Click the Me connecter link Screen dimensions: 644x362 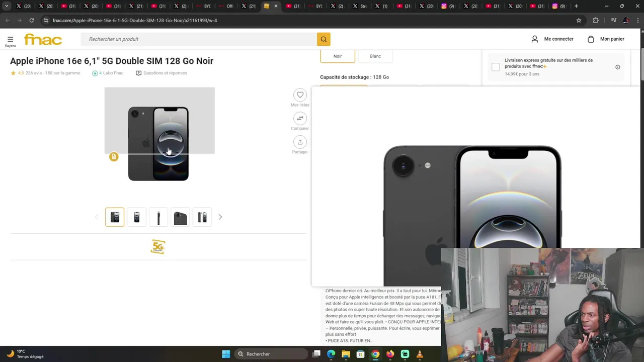(x=558, y=39)
